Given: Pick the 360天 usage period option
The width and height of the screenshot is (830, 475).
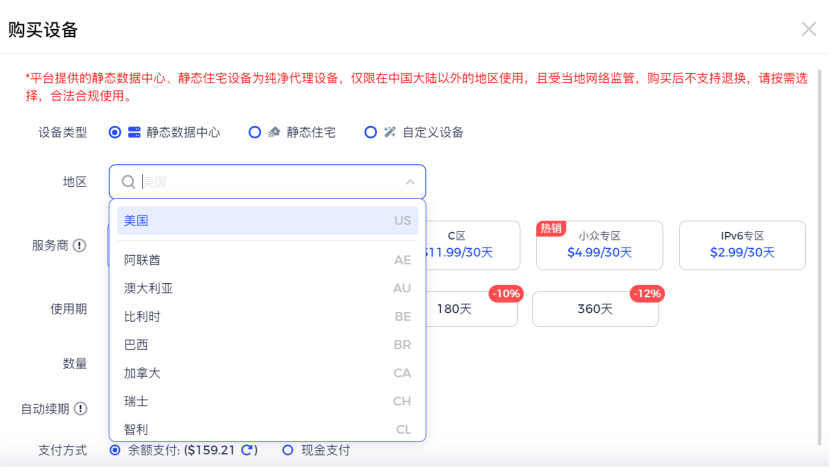Looking at the screenshot, I should (x=595, y=309).
